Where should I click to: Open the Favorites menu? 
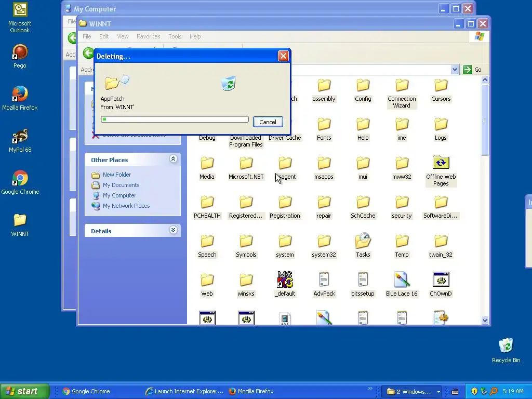click(148, 36)
